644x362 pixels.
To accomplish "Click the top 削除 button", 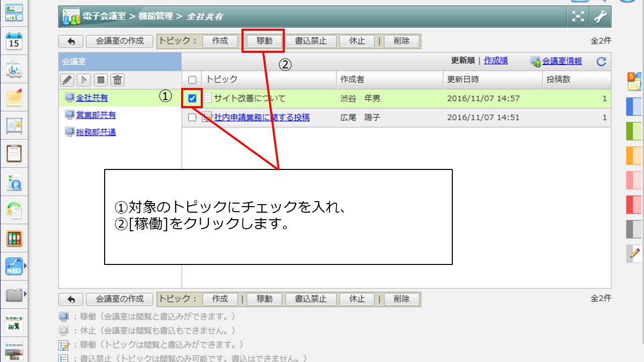I will click(401, 41).
